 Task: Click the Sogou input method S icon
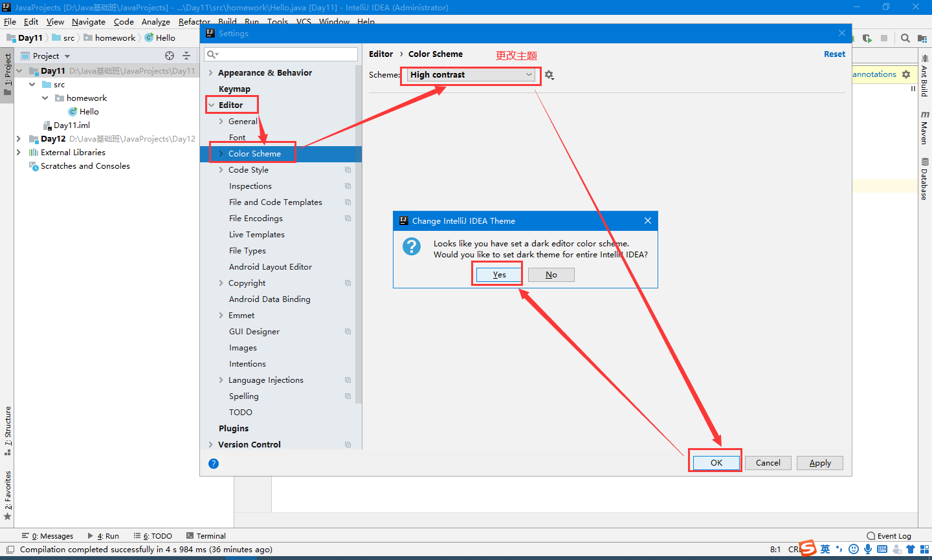[x=808, y=548]
